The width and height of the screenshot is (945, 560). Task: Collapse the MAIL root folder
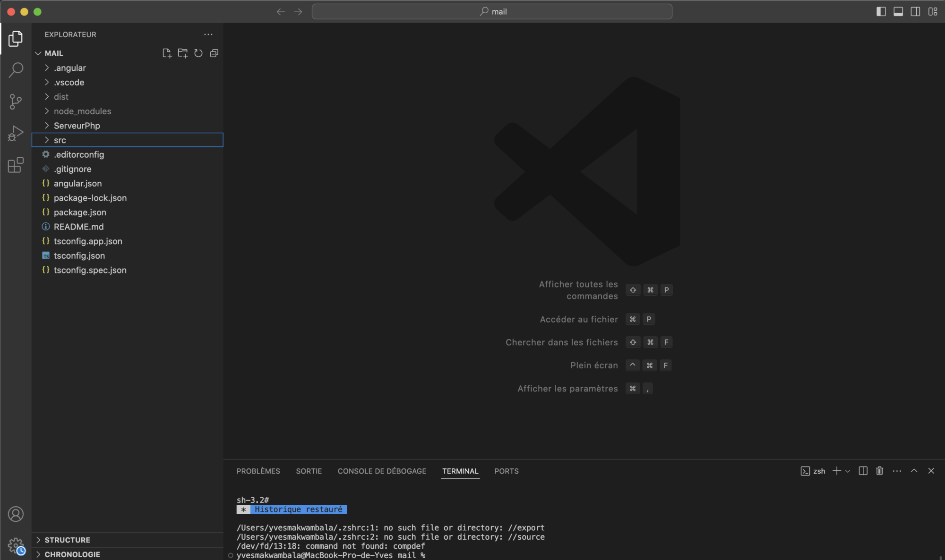coord(38,53)
